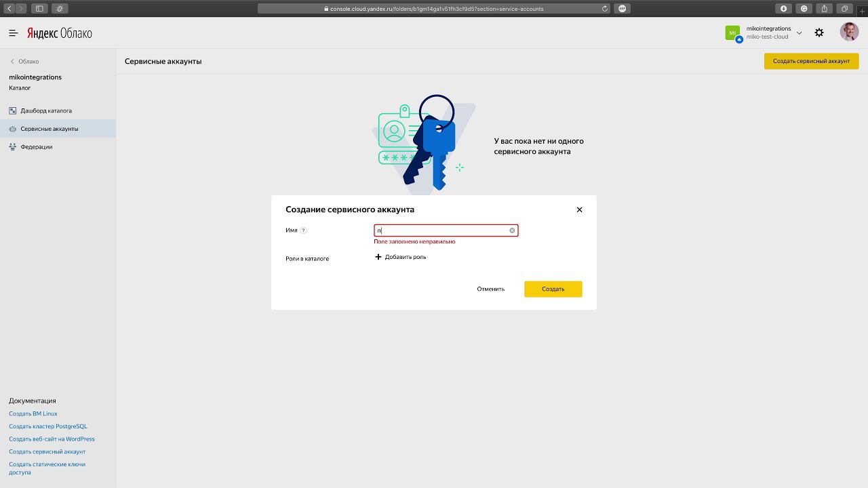
Task: Click the Яндекс Облако logo
Action: click(60, 33)
